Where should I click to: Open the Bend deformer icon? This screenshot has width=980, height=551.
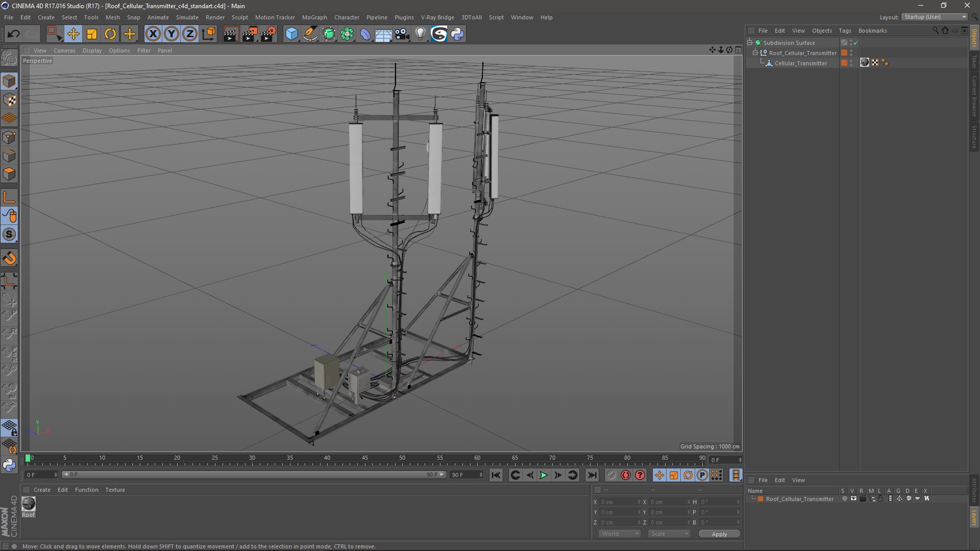pos(365,34)
